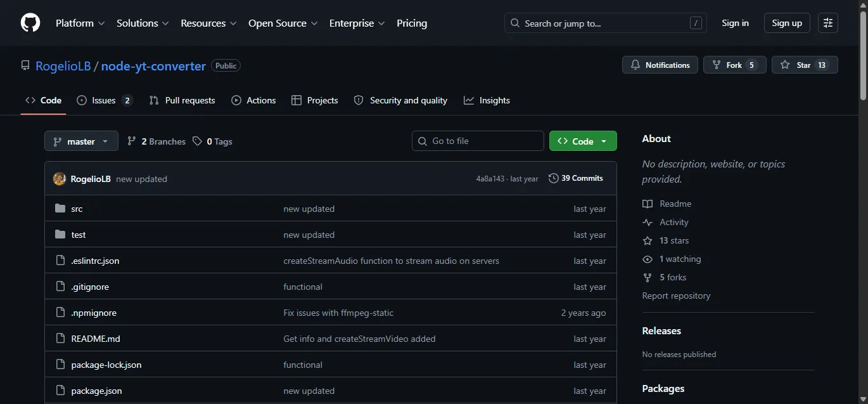Click the .gitignore file icon
This screenshot has height=404, width=868.
(60, 287)
